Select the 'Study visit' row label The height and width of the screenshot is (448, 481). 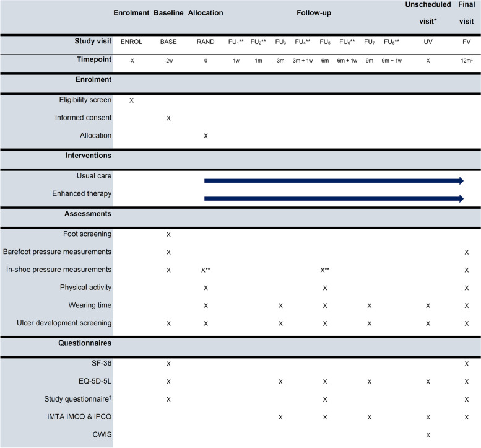(93, 41)
